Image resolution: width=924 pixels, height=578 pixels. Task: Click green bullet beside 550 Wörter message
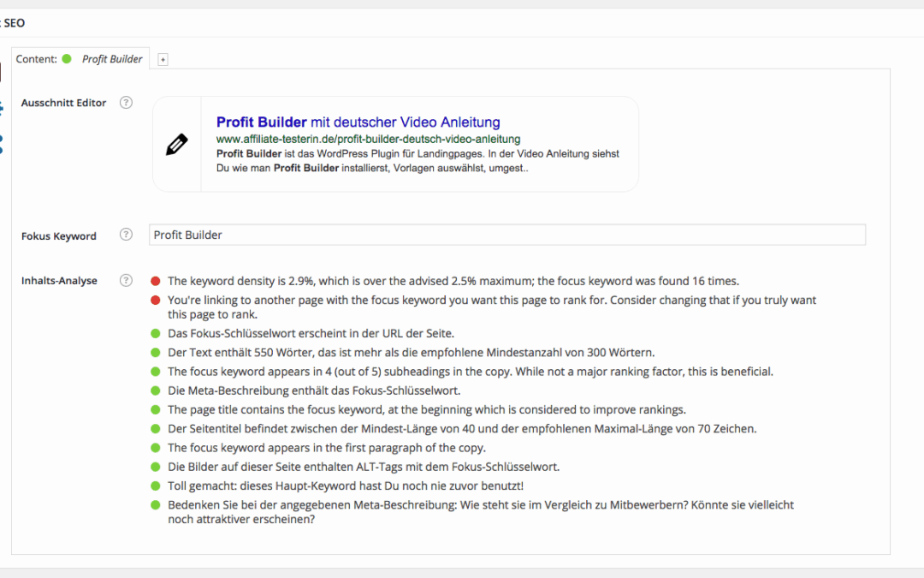(x=156, y=353)
